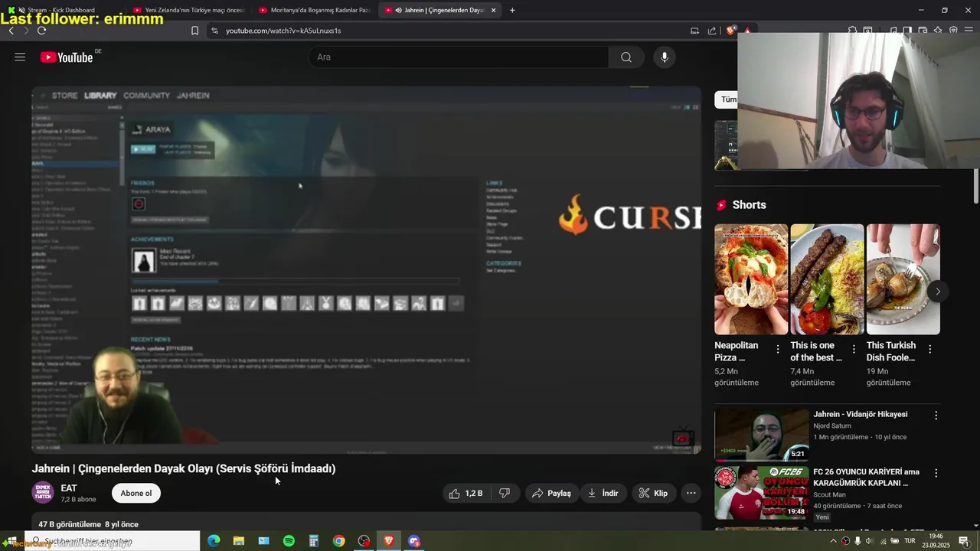Click the install/cast screen icon in address bar
This screenshot has width=980, height=551.
(x=694, y=31)
